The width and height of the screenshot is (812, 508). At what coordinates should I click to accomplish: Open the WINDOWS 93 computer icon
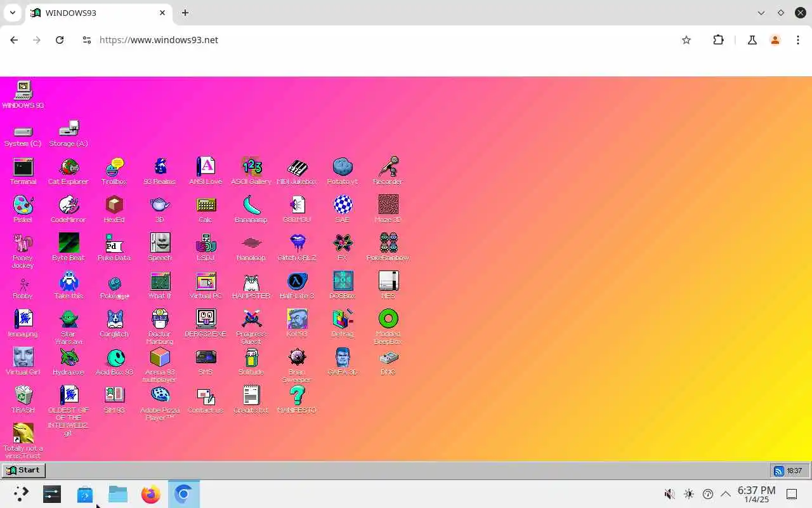(x=23, y=95)
